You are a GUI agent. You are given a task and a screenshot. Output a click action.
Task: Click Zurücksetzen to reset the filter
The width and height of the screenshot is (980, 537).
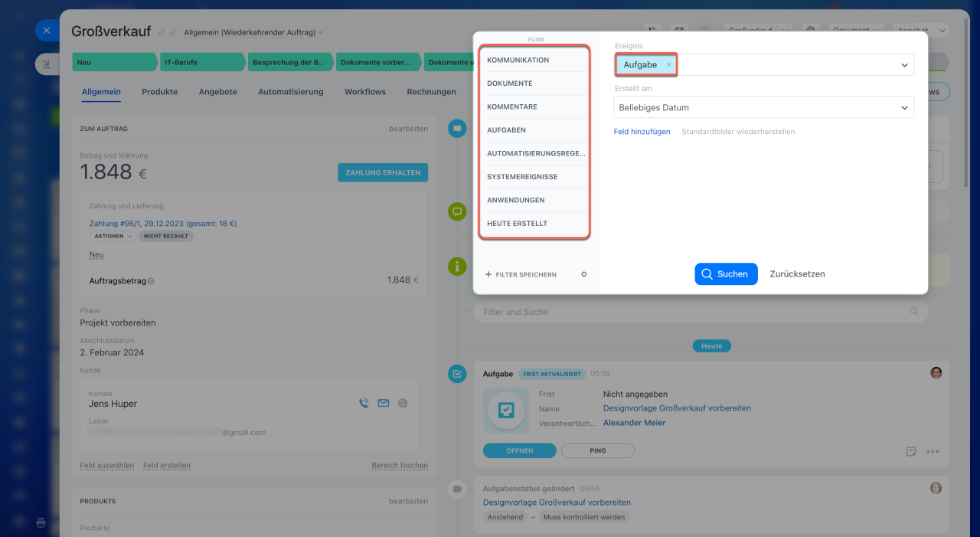[797, 273]
